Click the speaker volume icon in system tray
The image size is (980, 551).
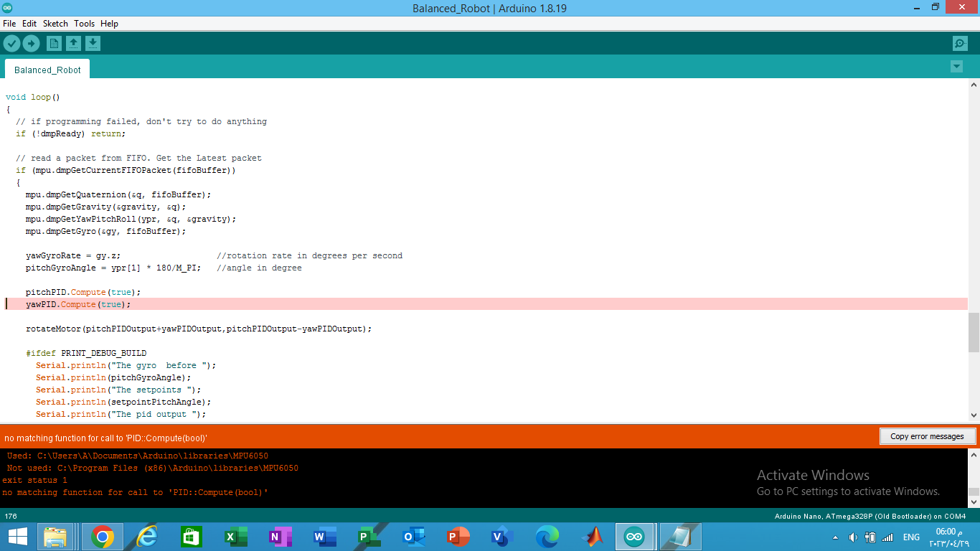(854, 536)
